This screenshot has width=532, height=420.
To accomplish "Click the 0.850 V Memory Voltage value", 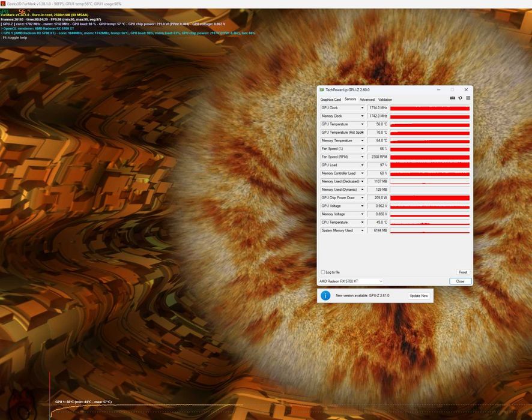I will point(378,214).
